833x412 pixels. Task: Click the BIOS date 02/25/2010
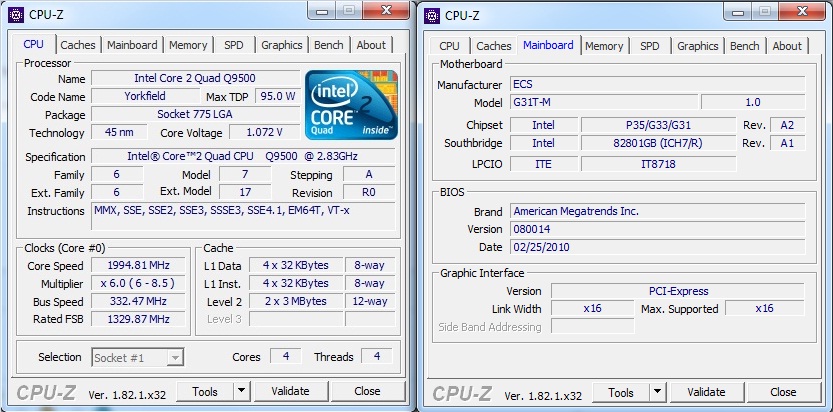tap(657, 247)
